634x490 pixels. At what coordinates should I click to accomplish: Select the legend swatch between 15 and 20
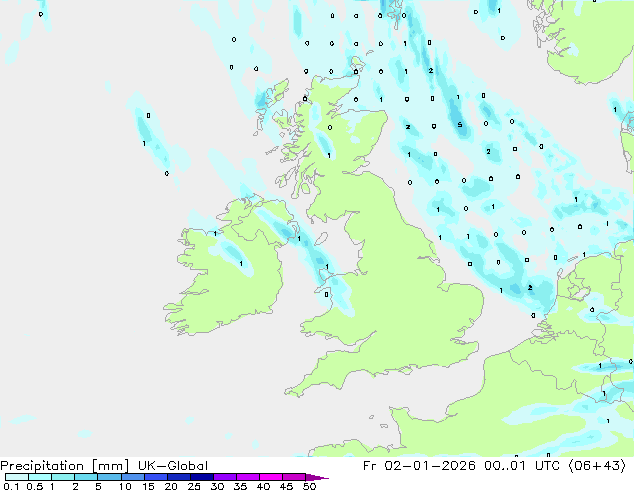(156, 477)
